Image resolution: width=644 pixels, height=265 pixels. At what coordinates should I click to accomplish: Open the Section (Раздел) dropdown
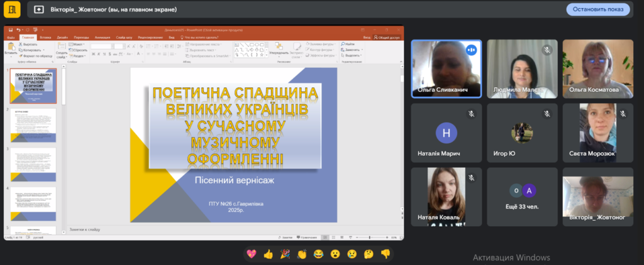(79, 56)
